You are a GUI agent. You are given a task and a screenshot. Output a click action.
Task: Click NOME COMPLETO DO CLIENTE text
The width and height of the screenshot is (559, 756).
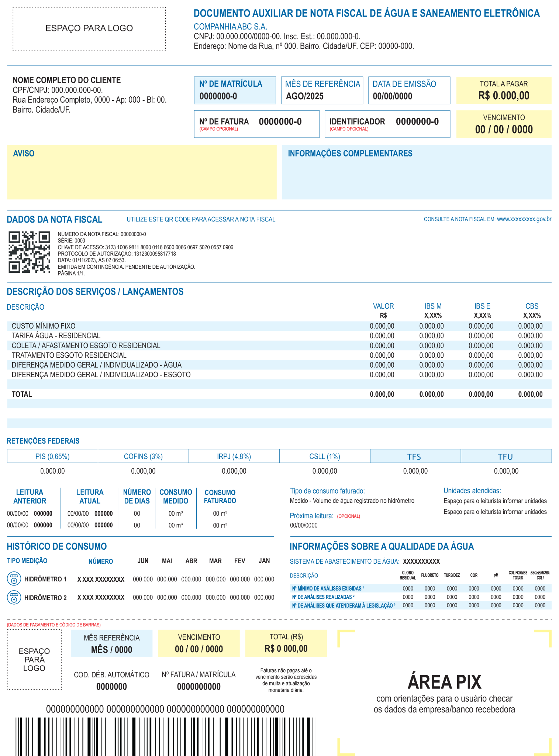(x=67, y=80)
